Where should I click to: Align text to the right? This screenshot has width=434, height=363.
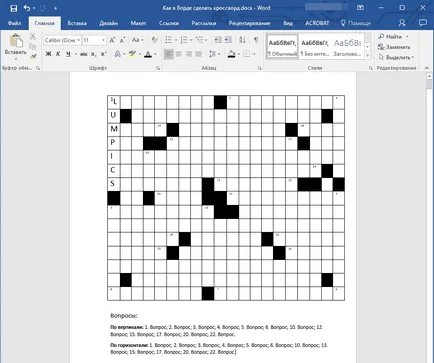[x=189, y=54]
